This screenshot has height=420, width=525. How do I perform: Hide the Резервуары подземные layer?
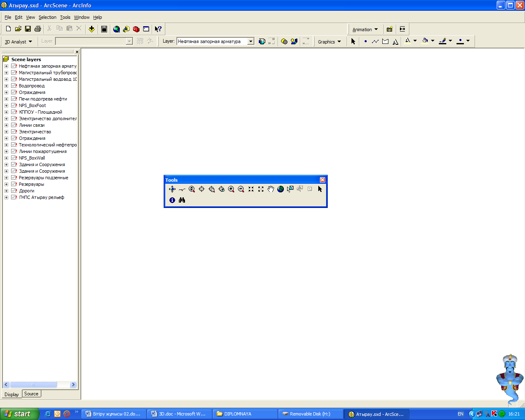(14, 178)
